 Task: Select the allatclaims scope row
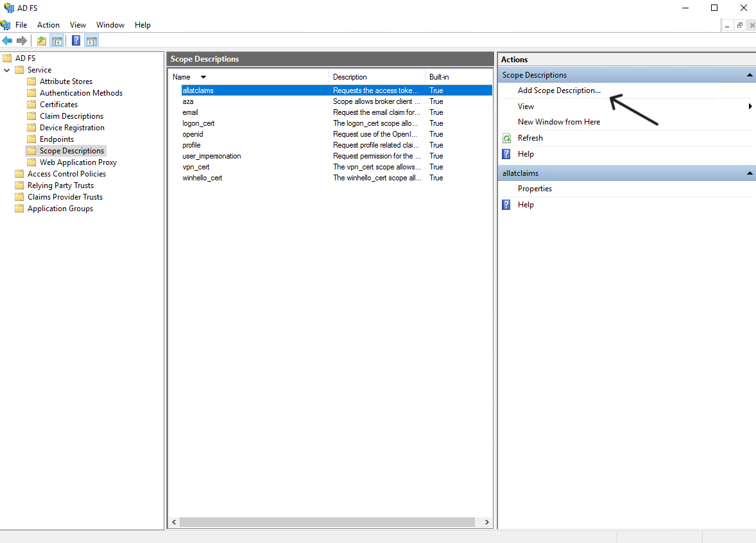click(336, 90)
